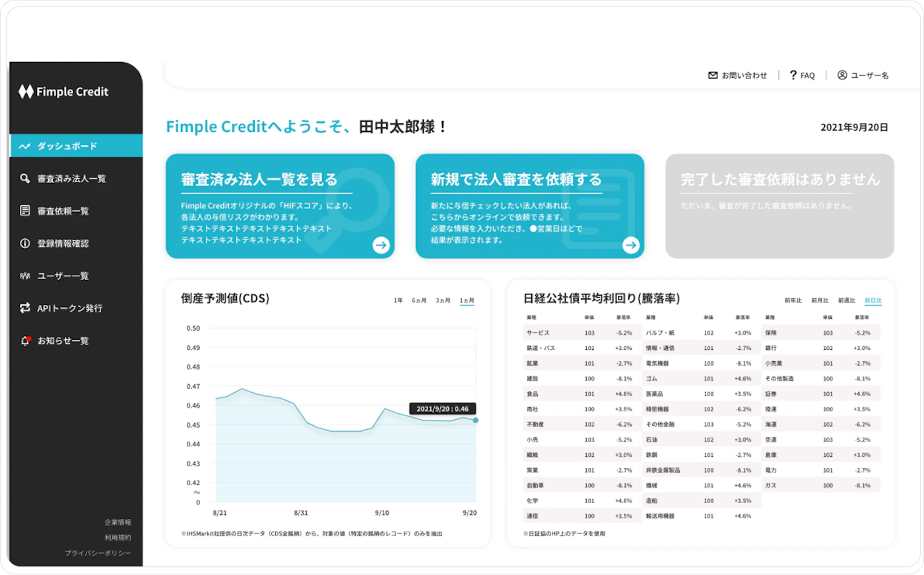Click the question mark FAQ icon
The image size is (924, 575).
(x=793, y=75)
